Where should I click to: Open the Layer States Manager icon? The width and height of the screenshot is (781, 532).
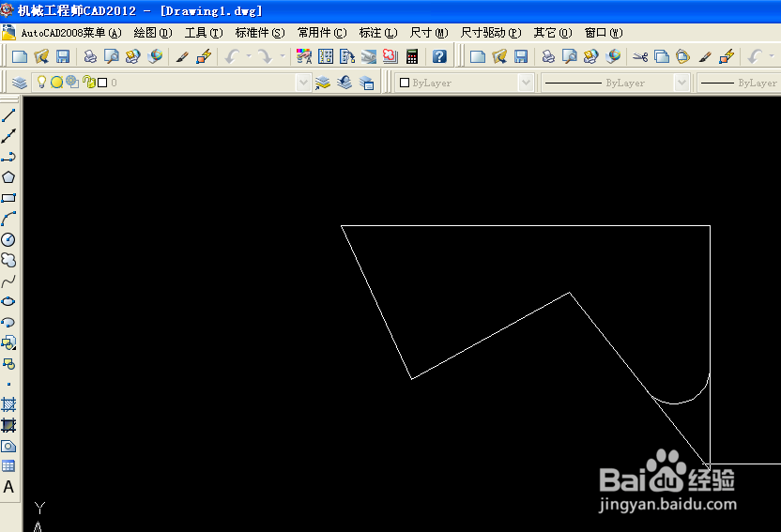366,83
